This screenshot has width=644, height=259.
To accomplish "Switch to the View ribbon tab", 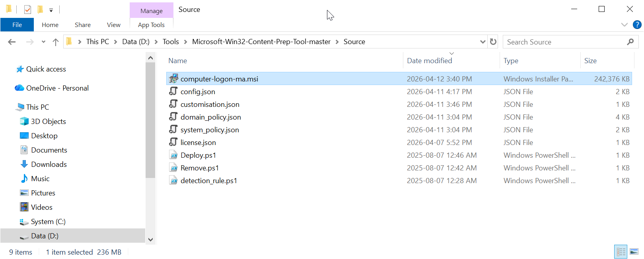I will [113, 25].
